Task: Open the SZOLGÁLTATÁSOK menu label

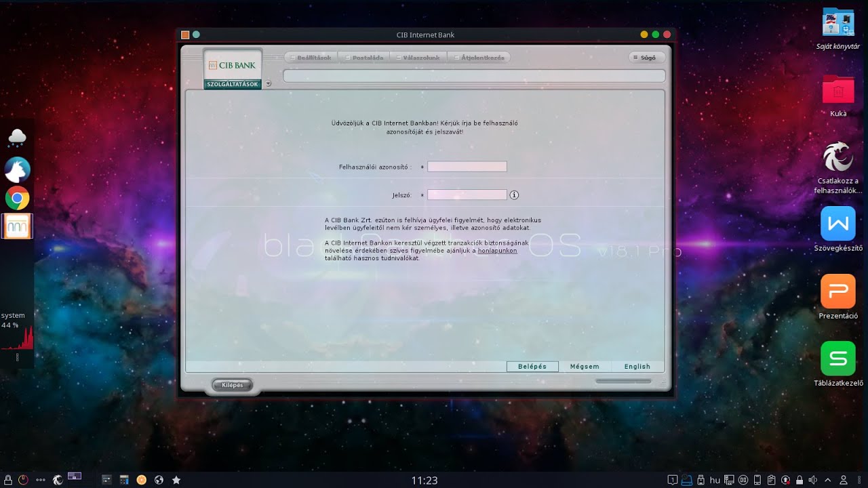Action: coord(233,85)
